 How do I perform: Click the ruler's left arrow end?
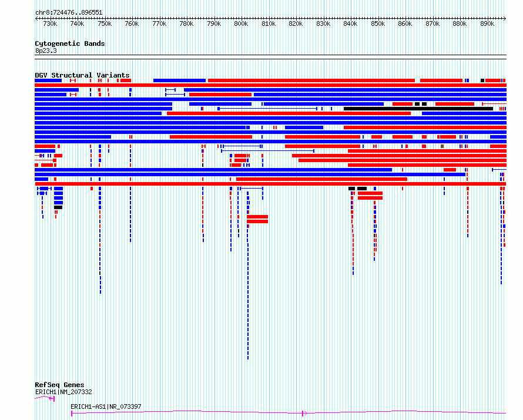pos(36,19)
